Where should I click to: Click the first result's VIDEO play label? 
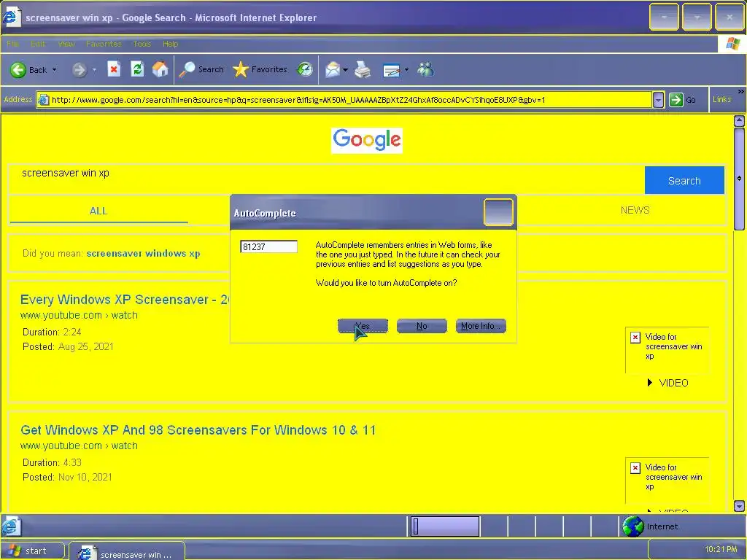coord(668,383)
